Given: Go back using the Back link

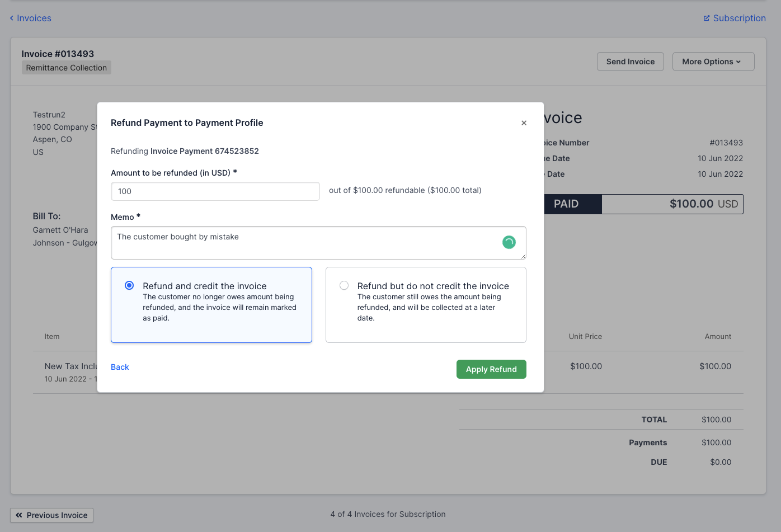Looking at the screenshot, I should pos(120,367).
